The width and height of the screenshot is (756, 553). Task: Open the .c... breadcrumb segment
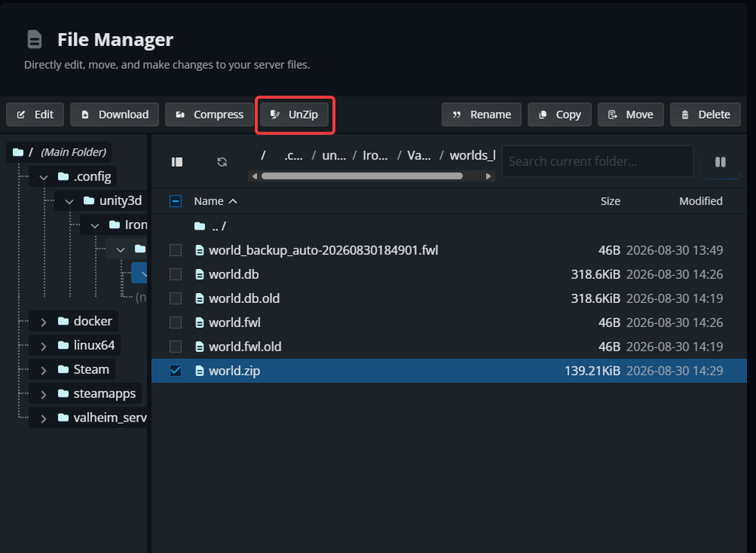tap(293, 155)
